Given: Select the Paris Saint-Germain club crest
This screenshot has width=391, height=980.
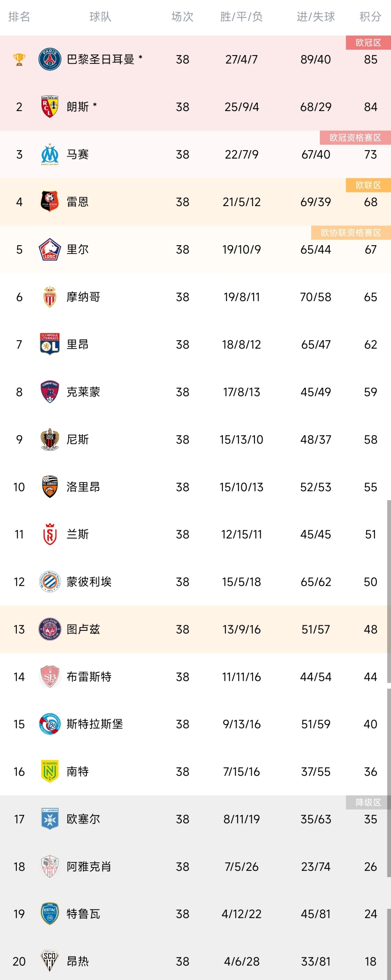Looking at the screenshot, I should point(50,59).
